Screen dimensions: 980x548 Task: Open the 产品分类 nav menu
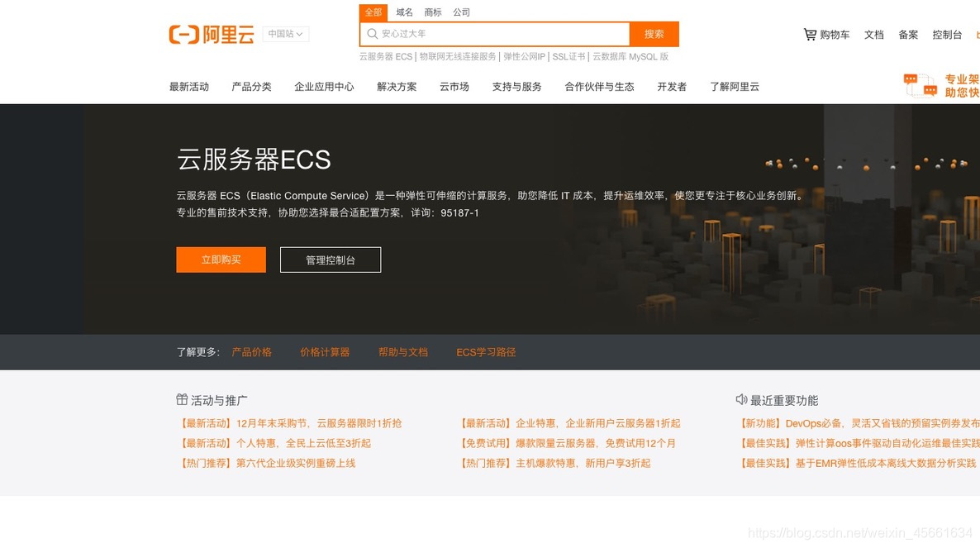point(251,87)
